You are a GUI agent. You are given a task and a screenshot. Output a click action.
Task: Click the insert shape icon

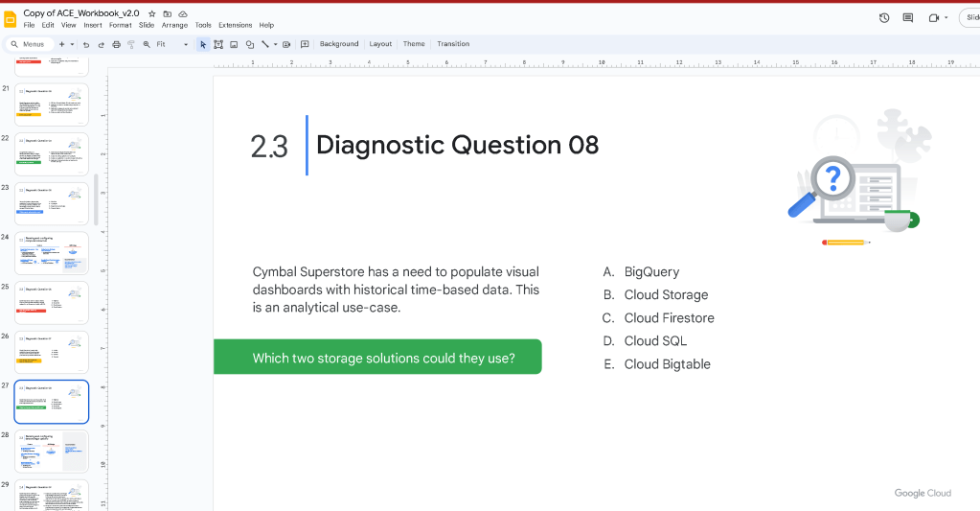pos(249,44)
